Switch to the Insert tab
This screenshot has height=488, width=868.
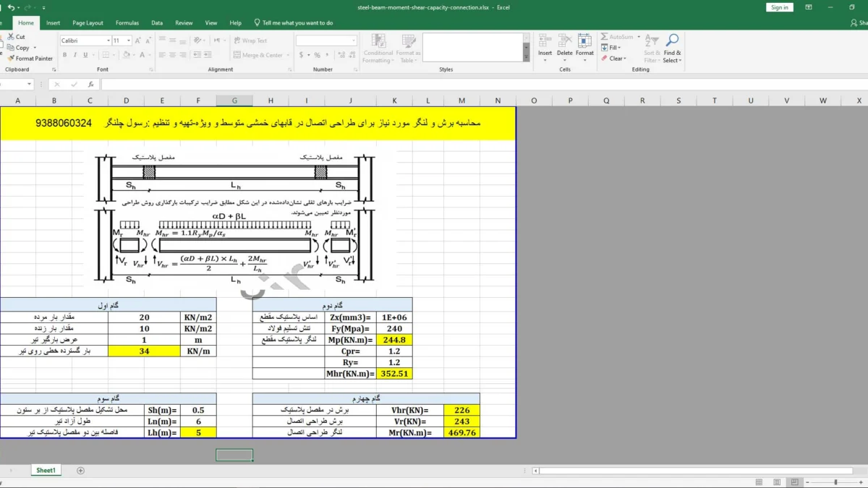(x=54, y=23)
